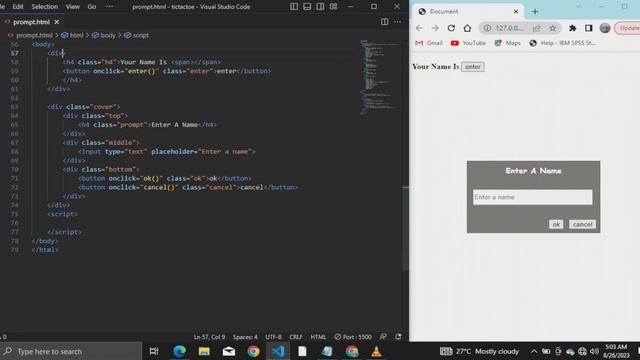The width and height of the screenshot is (640, 360).
Task: Select the html breadcrumb item
Action: [73, 36]
